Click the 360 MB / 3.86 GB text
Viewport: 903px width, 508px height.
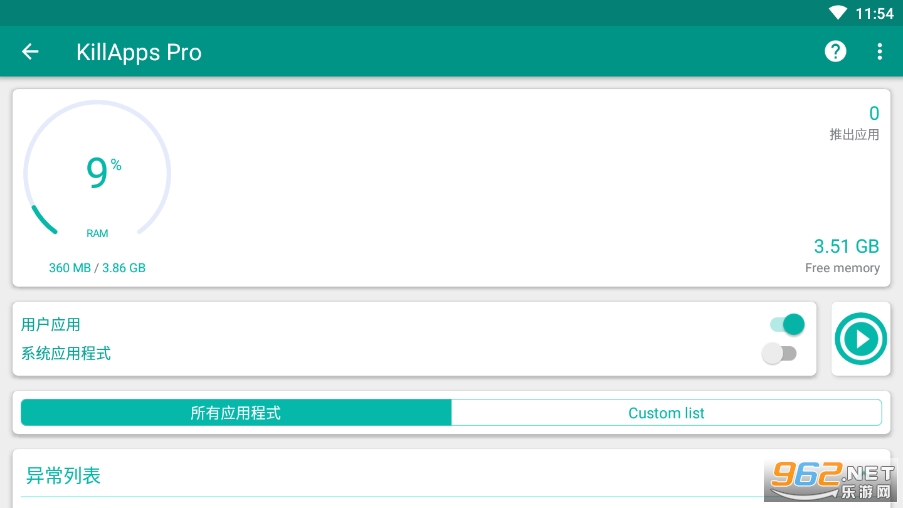coord(97,268)
